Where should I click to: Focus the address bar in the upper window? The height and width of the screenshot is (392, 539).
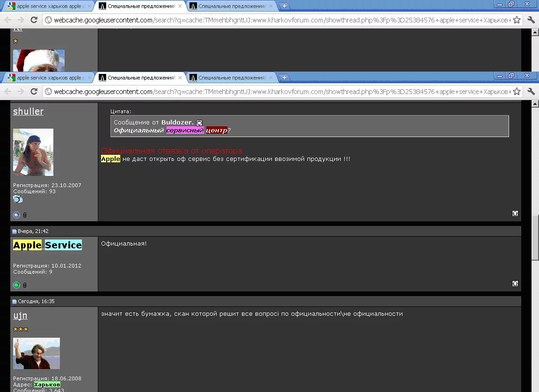pyautogui.click(x=282, y=20)
